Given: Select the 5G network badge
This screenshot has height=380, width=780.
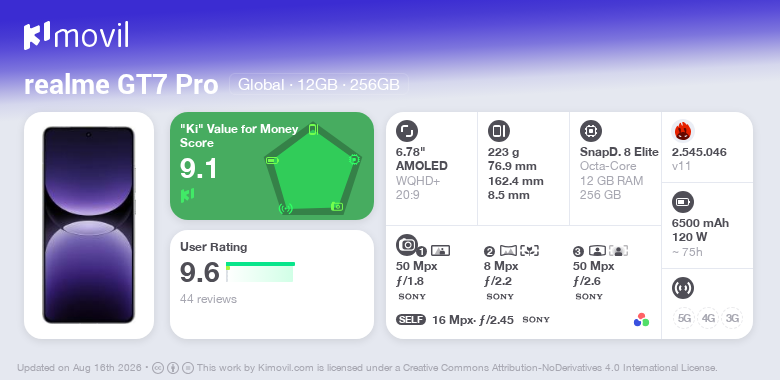Looking at the screenshot, I should pyautogui.click(x=684, y=318).
